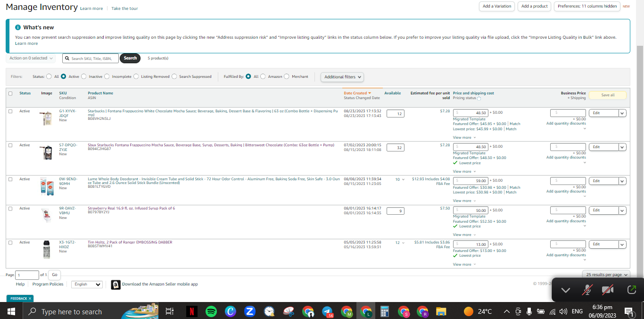Image resolution: width=644 pixels, height=319 pixels.
Task: Expand 'View more' under the Strawberry Real price
Action: (464, 235)
